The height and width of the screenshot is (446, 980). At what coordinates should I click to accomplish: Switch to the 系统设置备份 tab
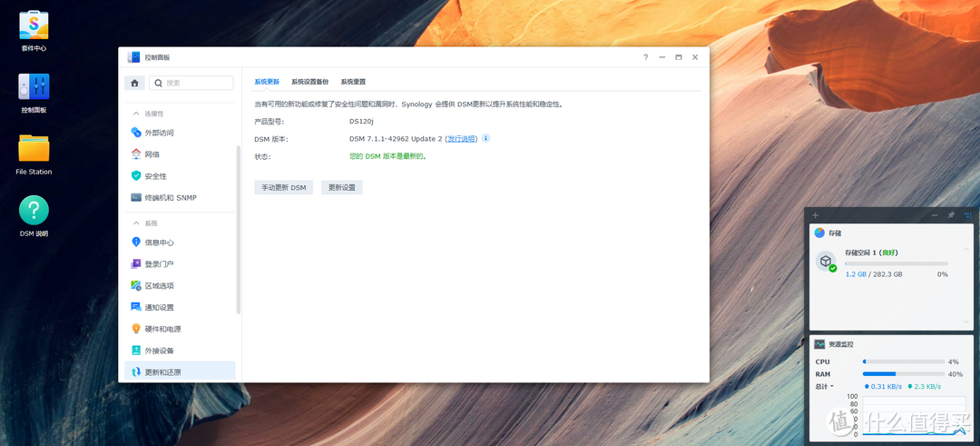click(310, 82)
